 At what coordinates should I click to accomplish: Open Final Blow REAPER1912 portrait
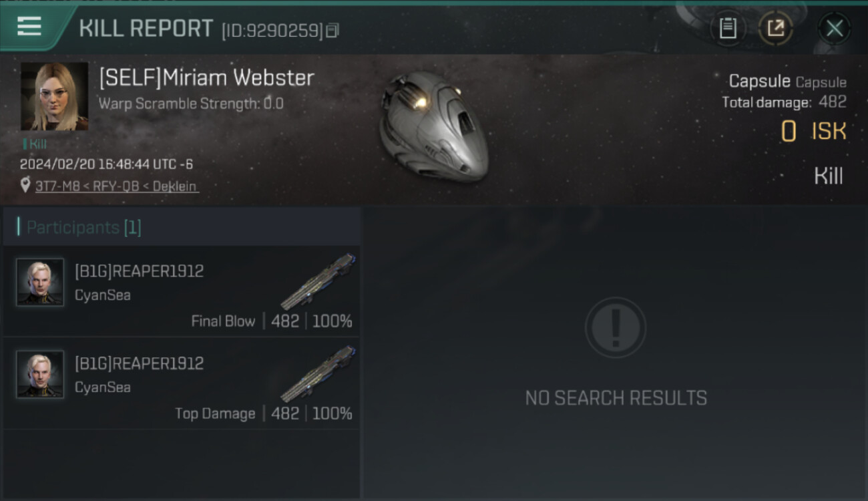pyautogui.click(x=40, y=283)
